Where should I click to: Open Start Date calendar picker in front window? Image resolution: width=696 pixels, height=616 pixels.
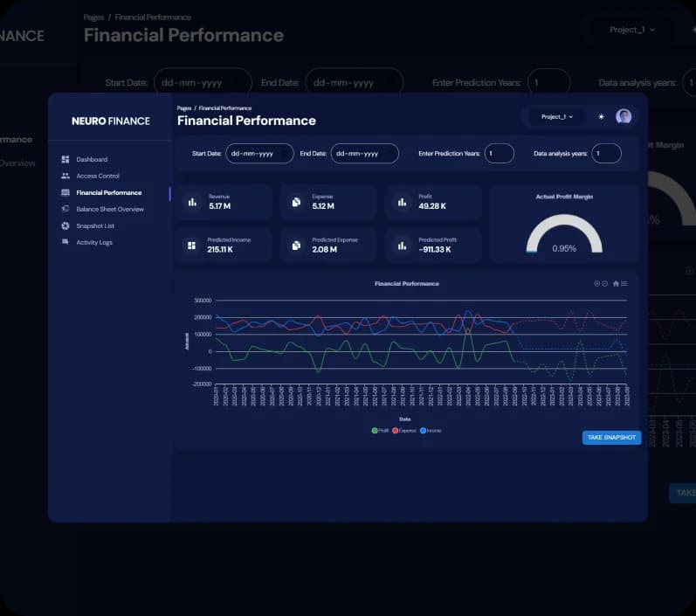(x=285, y=154)
